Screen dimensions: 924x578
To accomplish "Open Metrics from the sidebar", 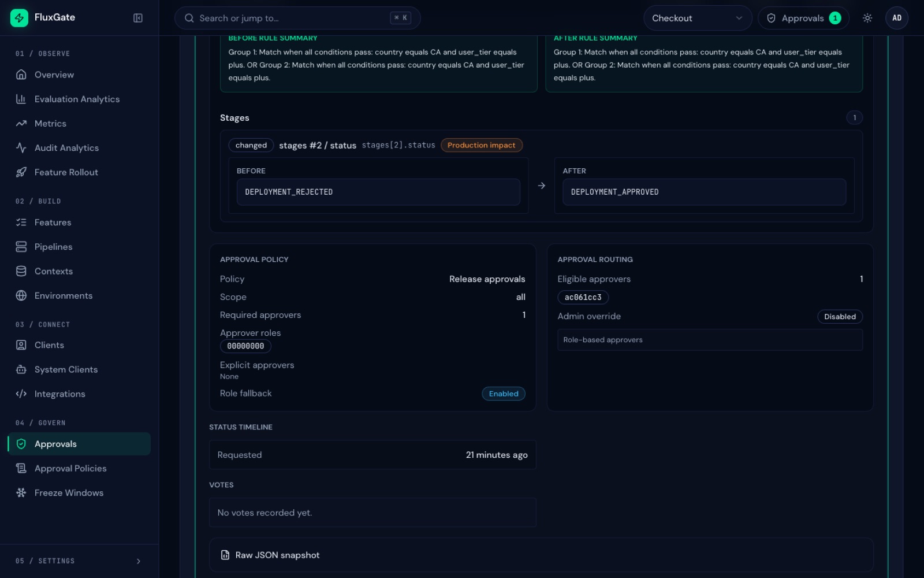I will pos(79,124).
